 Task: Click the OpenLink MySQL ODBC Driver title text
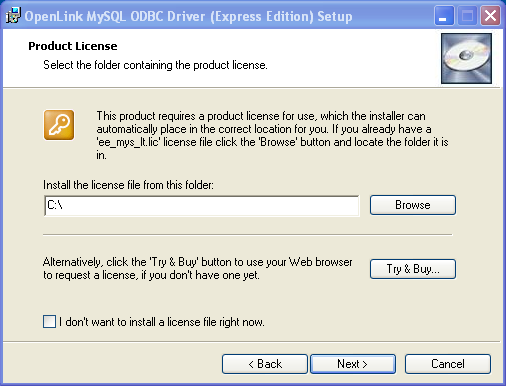click(188, 16)
